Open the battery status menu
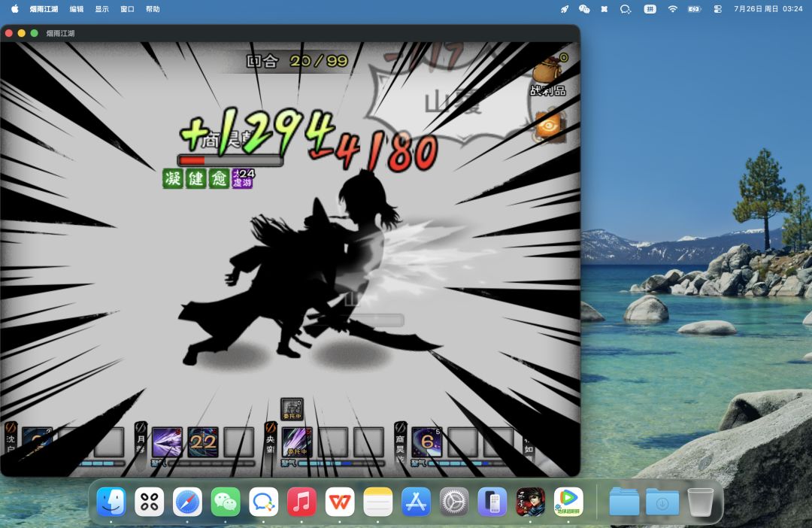This screenshot has width=812, height=528. [694, 9]
